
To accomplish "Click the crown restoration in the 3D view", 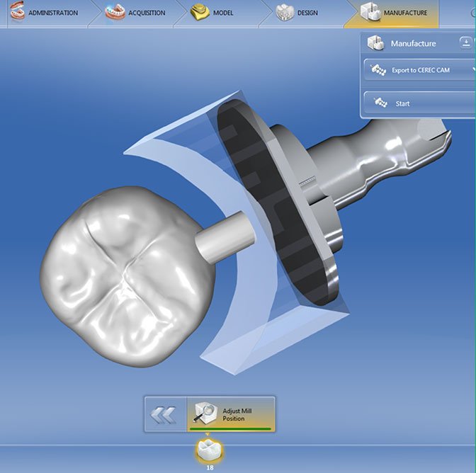I will coord(120,276).
